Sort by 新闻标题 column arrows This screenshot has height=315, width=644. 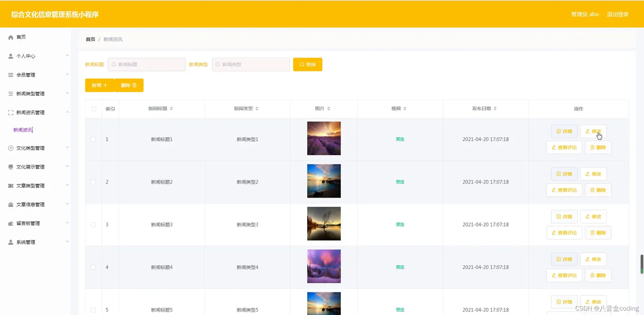pyautogui.click(x=172, y=109)
